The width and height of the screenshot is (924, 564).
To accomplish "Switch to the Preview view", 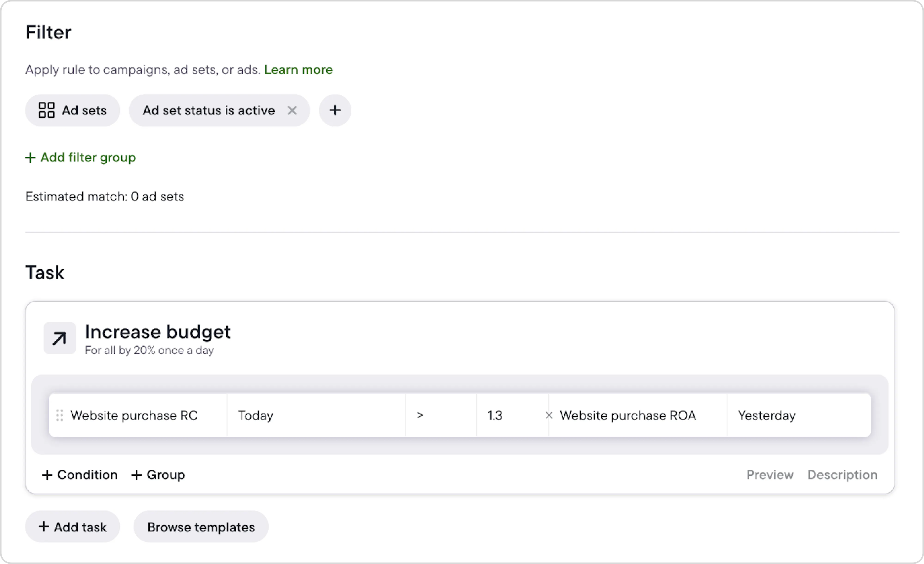I will pos(769,475).
